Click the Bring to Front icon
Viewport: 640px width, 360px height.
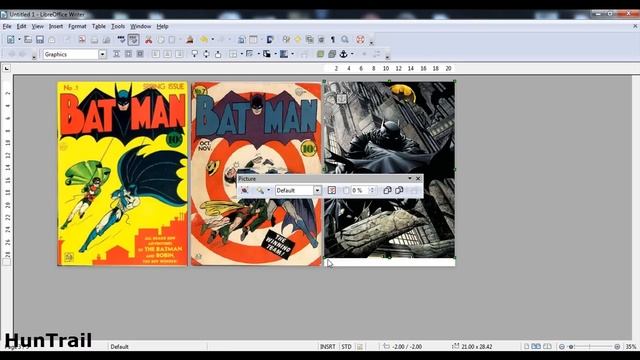320,54
